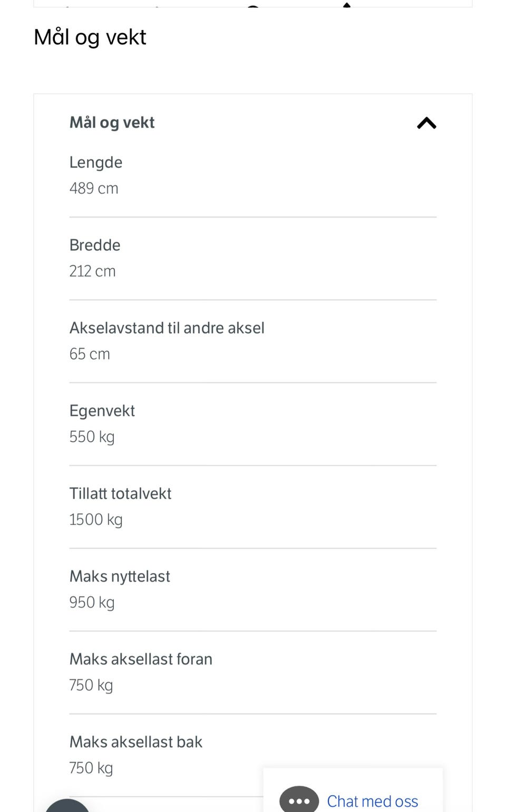Select the Maks aksellast bak label

136,741
